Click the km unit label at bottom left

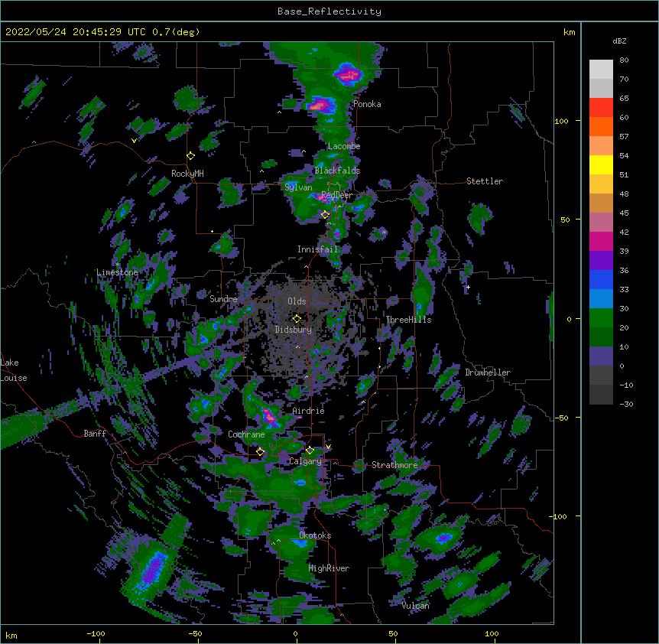tap(11, 636)
